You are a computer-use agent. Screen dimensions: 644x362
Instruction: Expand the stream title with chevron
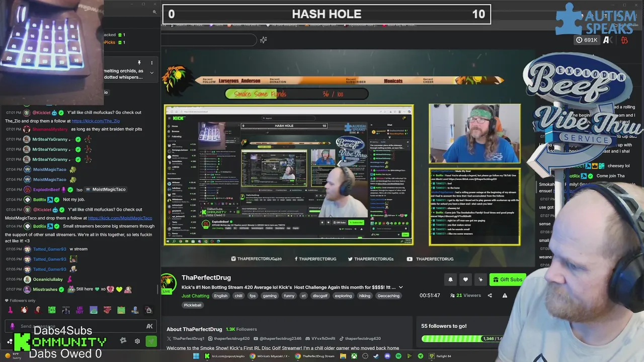coord(401,287)
